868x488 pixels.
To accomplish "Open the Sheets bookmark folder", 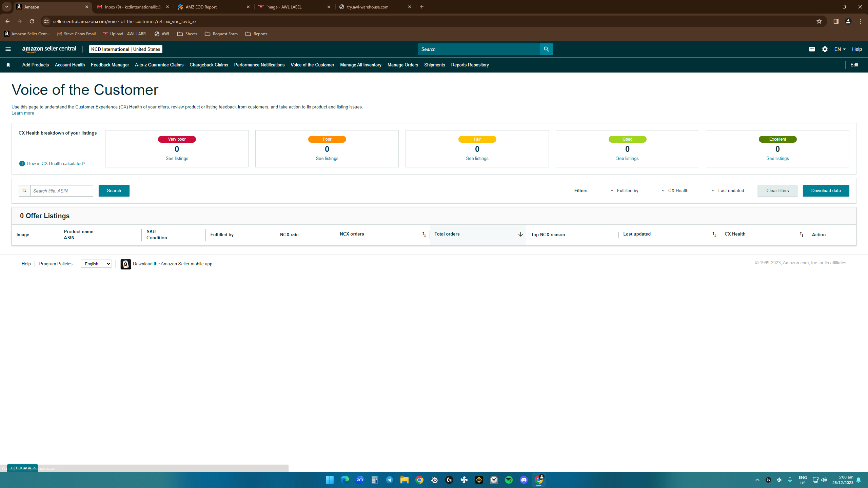I will (187, 34).
